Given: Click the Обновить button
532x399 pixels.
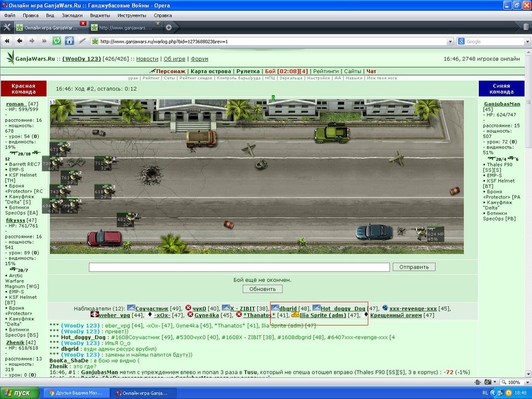Looking at the screenshot, I should pos(263,289).
